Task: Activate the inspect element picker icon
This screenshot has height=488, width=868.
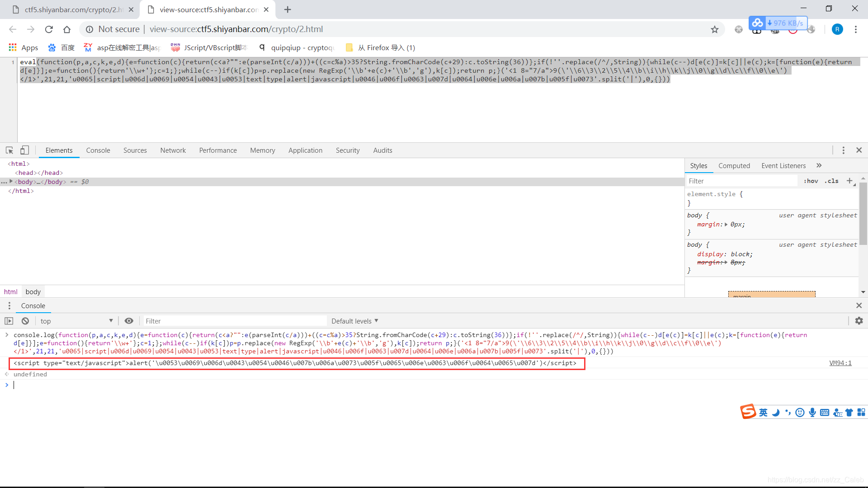Action: click(x=9, y=150)
